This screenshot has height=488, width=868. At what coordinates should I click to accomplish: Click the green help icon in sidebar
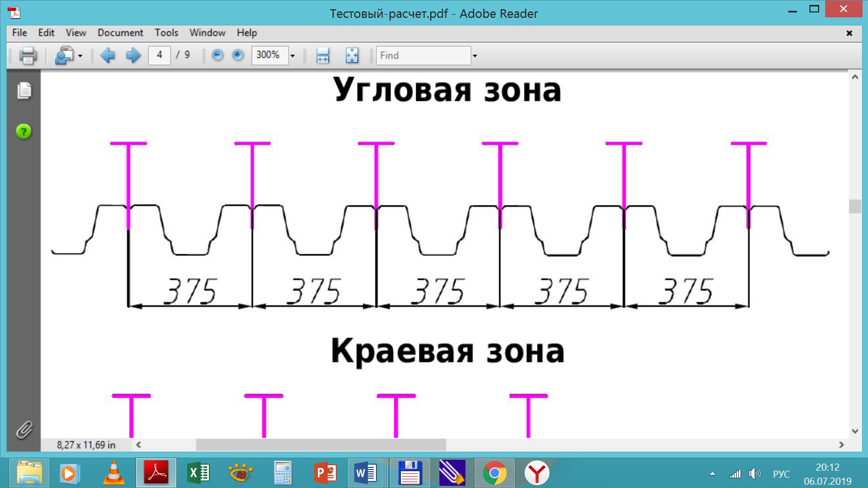coord(24,131)
